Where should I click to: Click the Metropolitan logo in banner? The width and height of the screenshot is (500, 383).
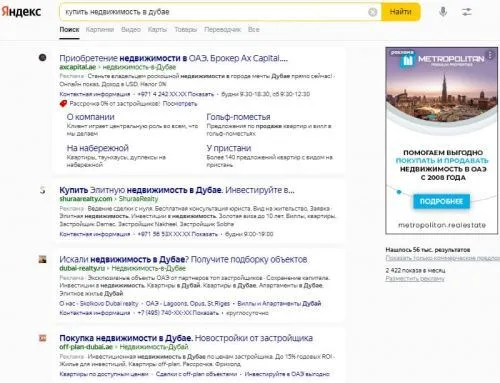click(x=442, y=60)
